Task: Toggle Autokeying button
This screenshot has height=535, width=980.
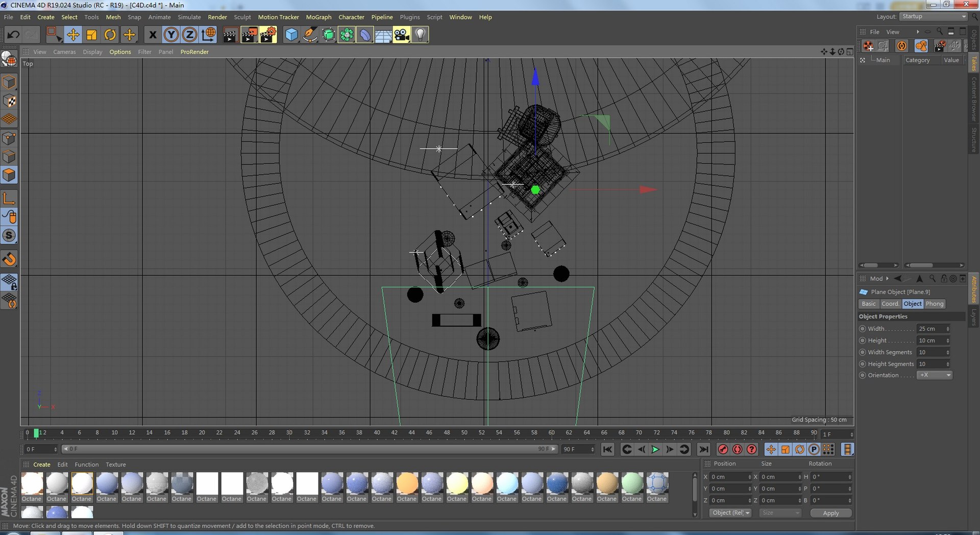Action: coord(737,449)
